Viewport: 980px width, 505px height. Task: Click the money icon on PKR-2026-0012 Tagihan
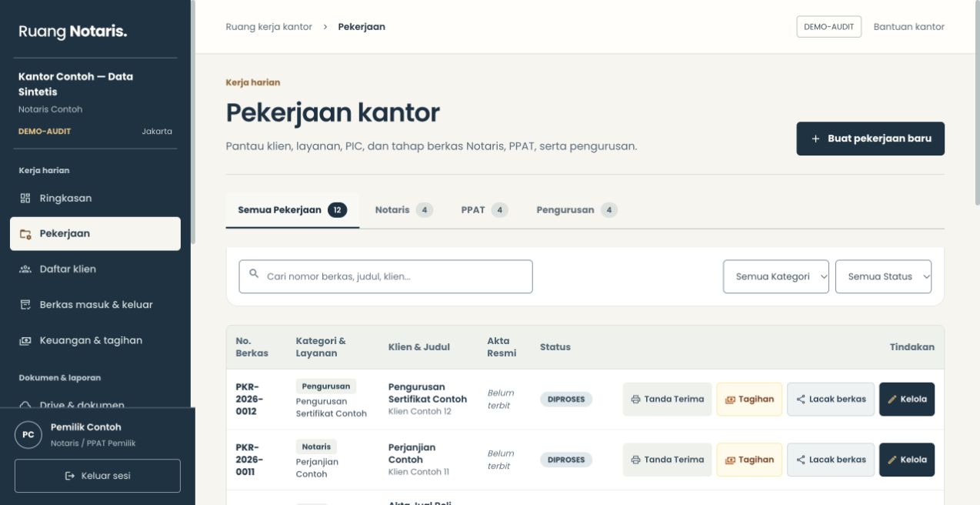point(730,400)
